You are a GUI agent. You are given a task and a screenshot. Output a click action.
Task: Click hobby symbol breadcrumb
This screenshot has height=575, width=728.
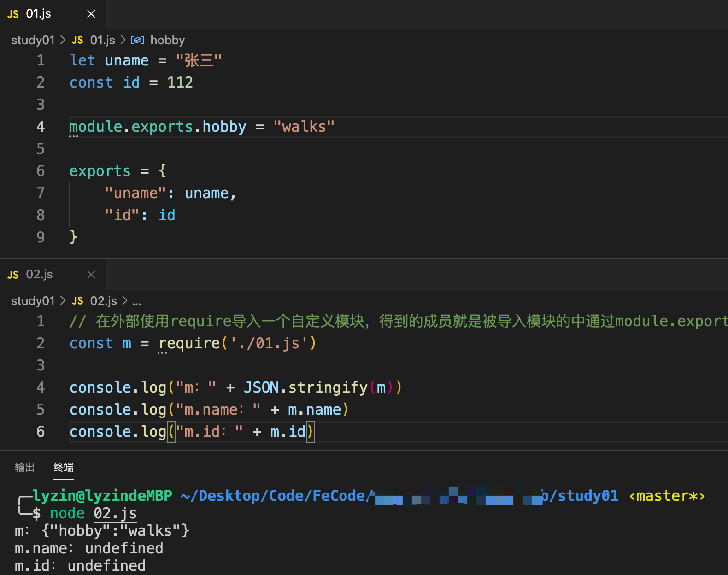point(167,40)
